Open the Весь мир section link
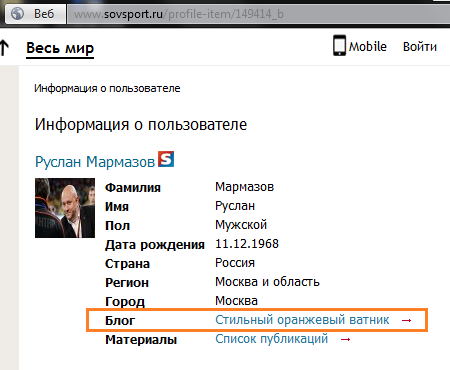Image resolution: width=450 pixels, height=370 pixels. pos(60,48)
